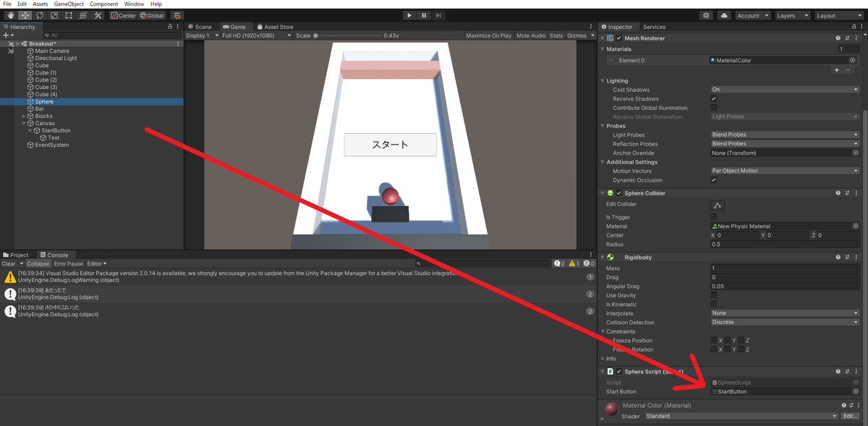This screenshot has height=426, width=868.
Task: Enable Use Gravity checkbox
Action: point(714,295)
